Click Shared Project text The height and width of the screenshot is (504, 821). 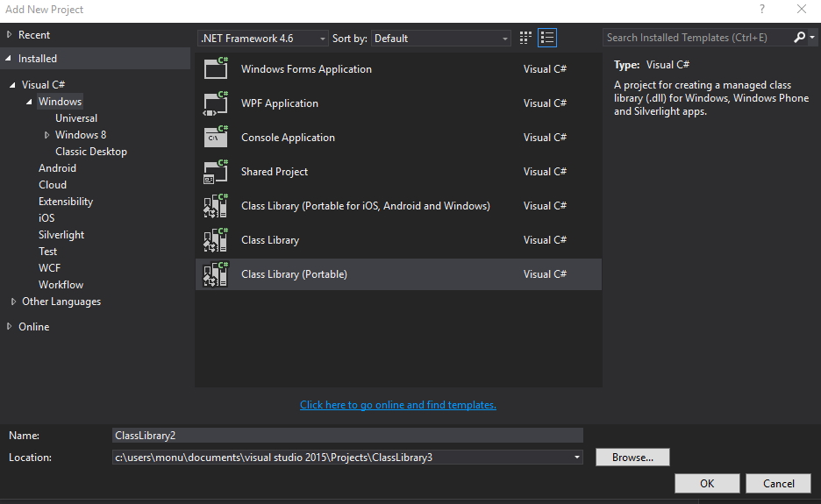(275, 172)
